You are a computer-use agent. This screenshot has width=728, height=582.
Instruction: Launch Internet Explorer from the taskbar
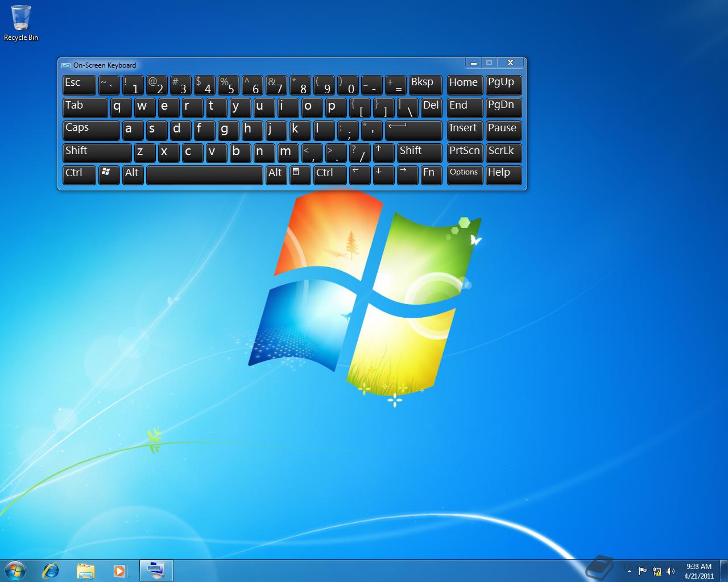tap(51, 571)
